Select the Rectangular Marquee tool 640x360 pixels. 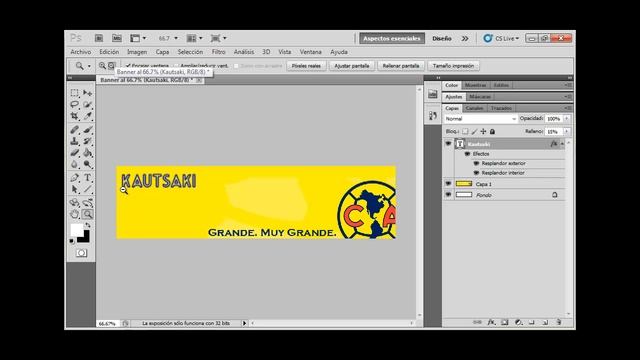tap(75, 93)
